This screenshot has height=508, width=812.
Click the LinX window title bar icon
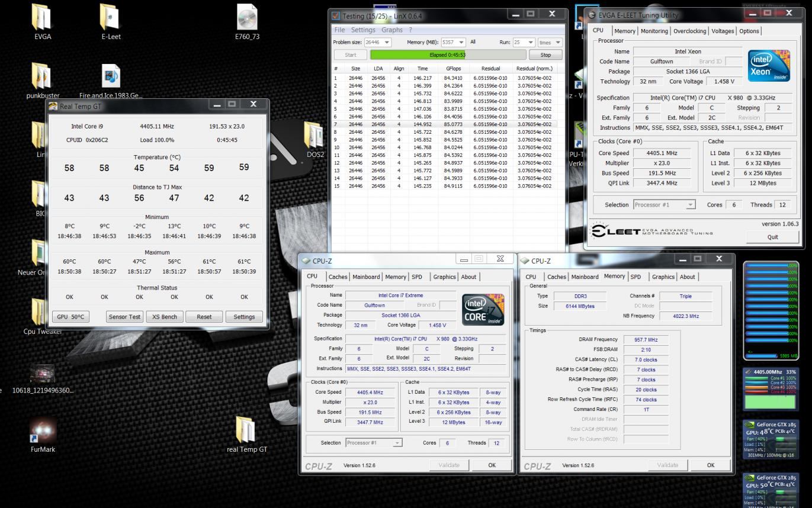(336, 15)
